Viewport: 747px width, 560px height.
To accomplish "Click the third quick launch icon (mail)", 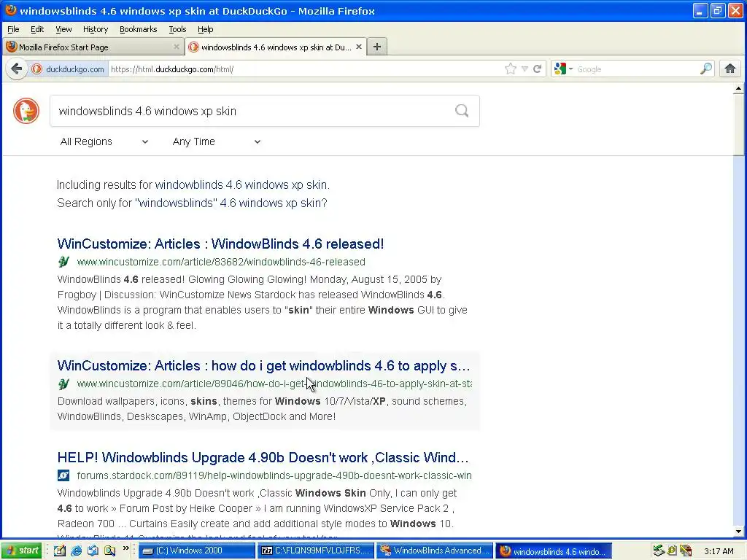I will pos(93,551).
